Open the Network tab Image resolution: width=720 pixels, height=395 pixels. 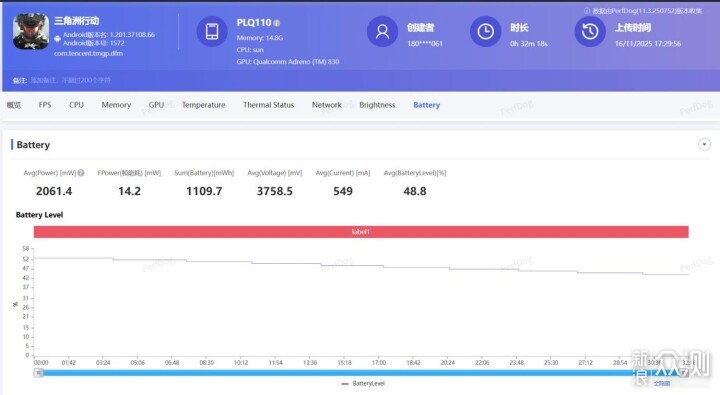[326, 105]
